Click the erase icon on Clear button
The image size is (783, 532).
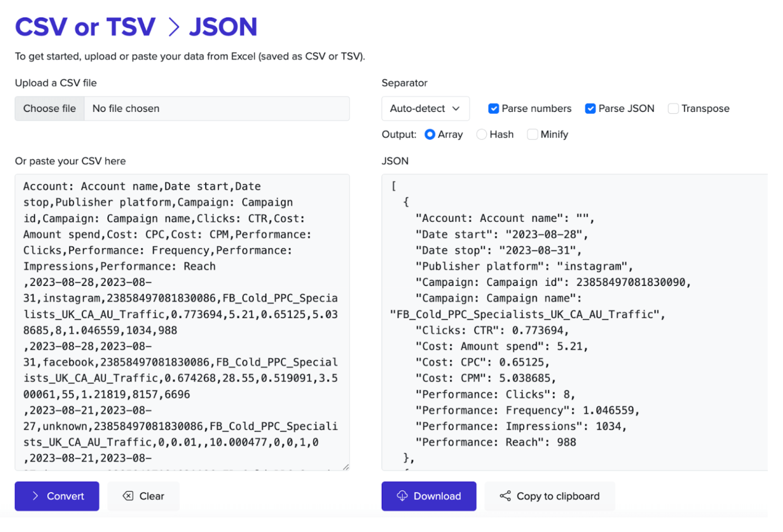pos(128,496)
